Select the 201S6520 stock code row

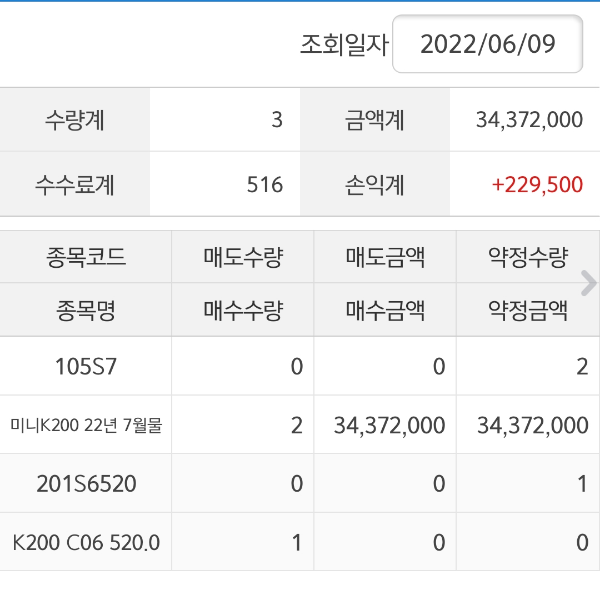pos(86,484)
